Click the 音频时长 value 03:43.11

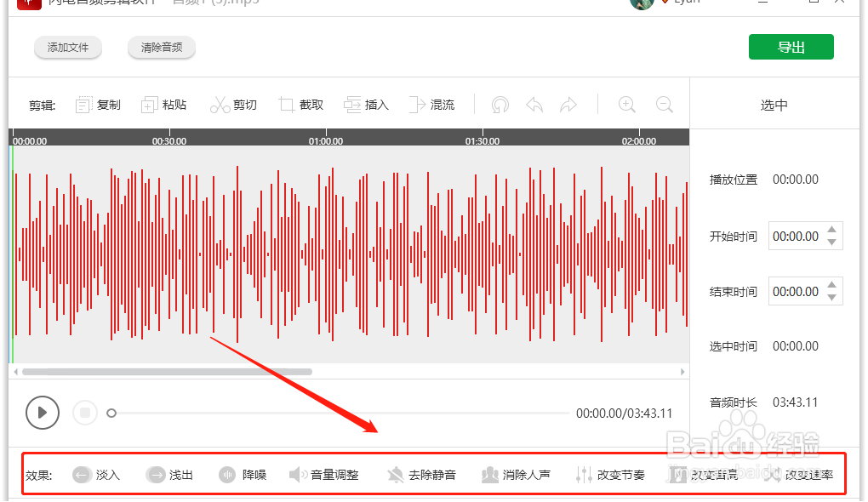(796, 402)
